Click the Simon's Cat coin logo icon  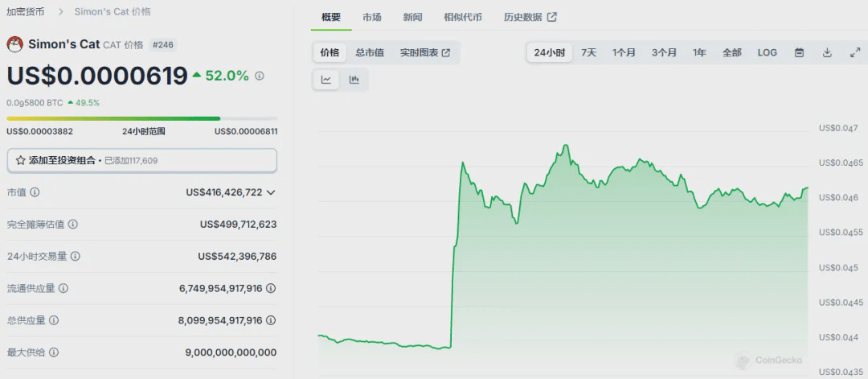coord(15,44)
